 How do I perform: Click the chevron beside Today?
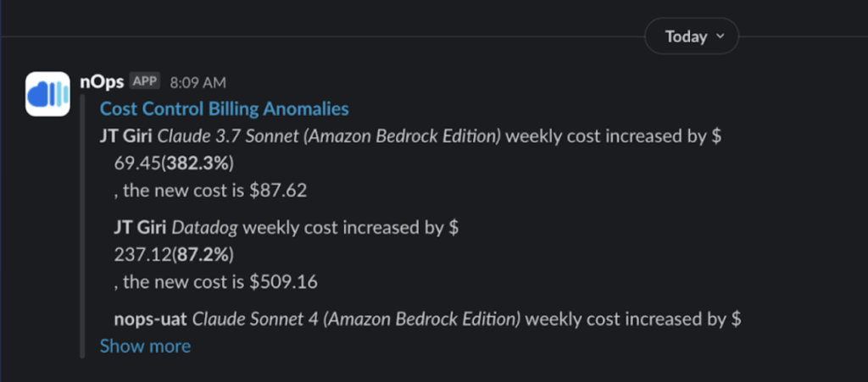(721, 36)
